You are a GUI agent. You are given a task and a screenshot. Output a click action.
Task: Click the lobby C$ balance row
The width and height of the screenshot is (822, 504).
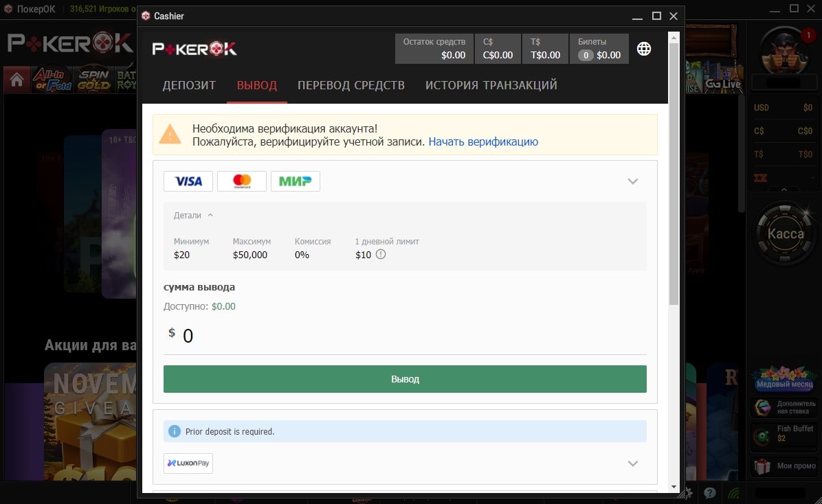(784, 130)
